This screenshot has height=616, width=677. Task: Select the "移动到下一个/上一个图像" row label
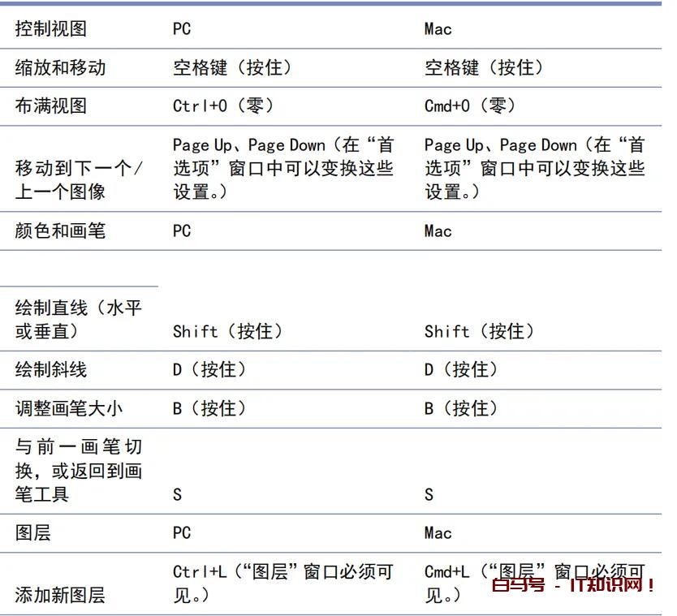pyautogui.click(x=79, y=180)
